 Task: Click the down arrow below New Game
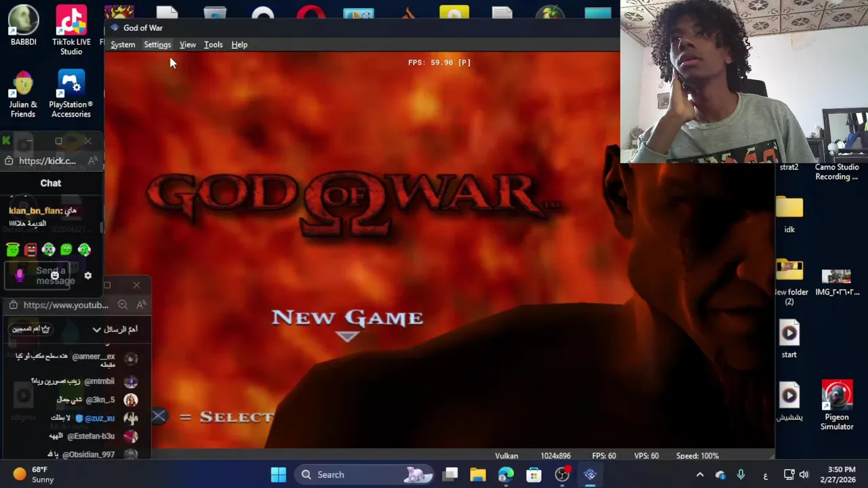coord(347,337)
